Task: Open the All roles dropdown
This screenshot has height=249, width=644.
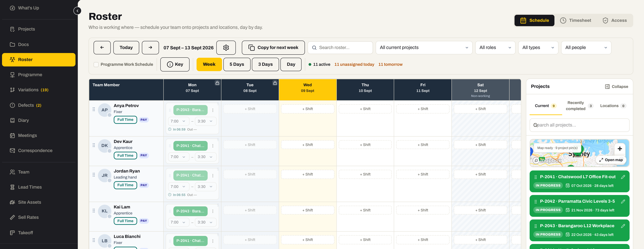Action: point(495,47)
